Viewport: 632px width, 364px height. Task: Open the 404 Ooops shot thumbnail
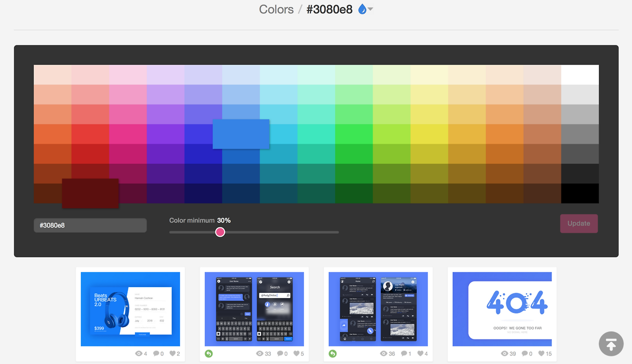click(502, 309)
